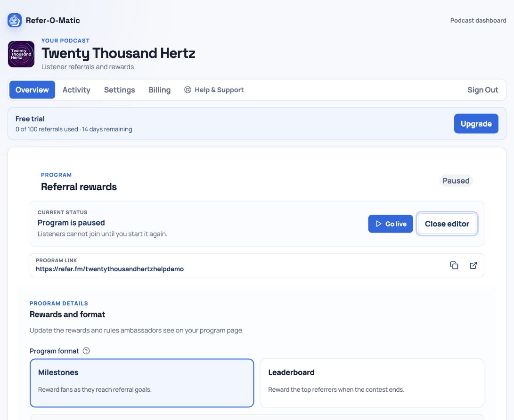Click the Upgrade button
This screenshot has height=420, width=514.
476,123
